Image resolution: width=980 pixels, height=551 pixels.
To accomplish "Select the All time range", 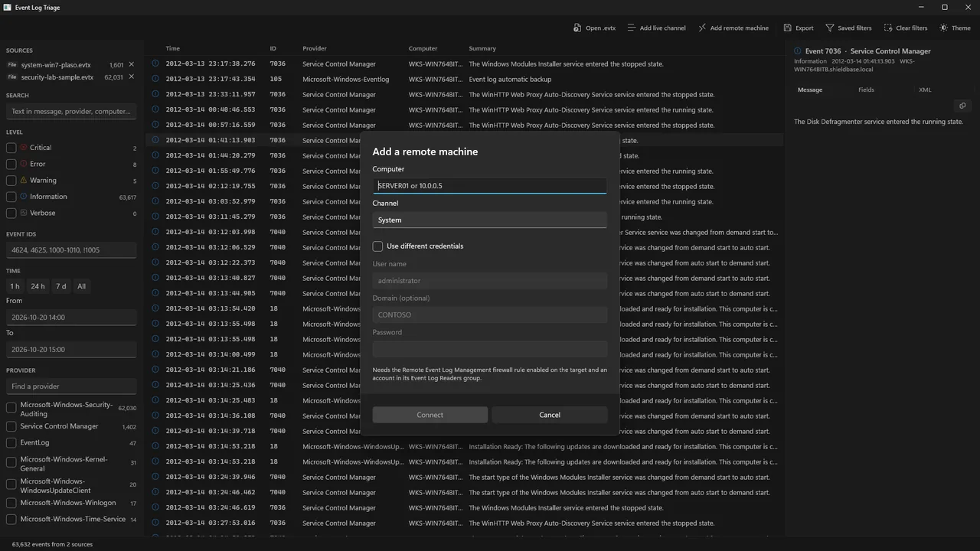I will pos(81,286).
